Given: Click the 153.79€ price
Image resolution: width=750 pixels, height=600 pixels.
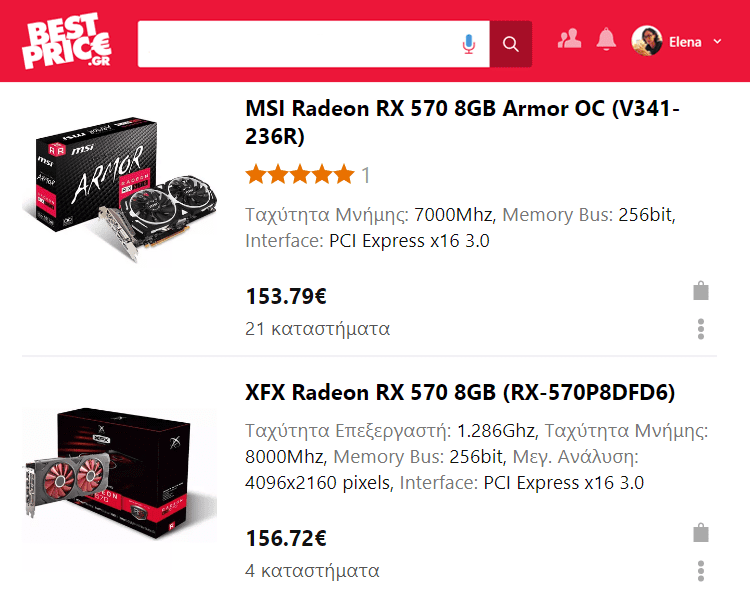Looking at the screenshot, I should coord(286,296).
